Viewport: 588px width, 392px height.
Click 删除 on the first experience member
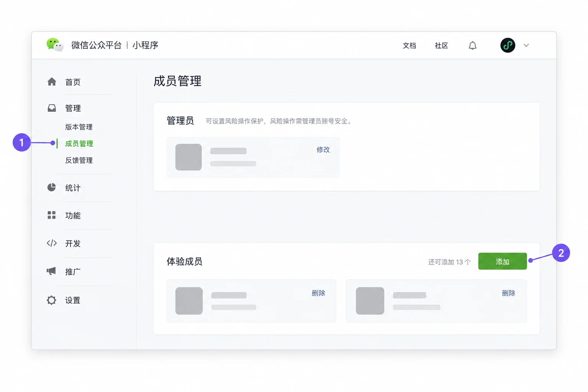[x=318, y=293]
